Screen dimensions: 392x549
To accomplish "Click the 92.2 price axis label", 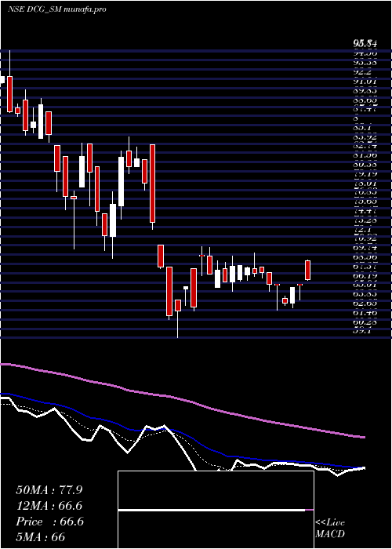I will (x=362, y=72).
